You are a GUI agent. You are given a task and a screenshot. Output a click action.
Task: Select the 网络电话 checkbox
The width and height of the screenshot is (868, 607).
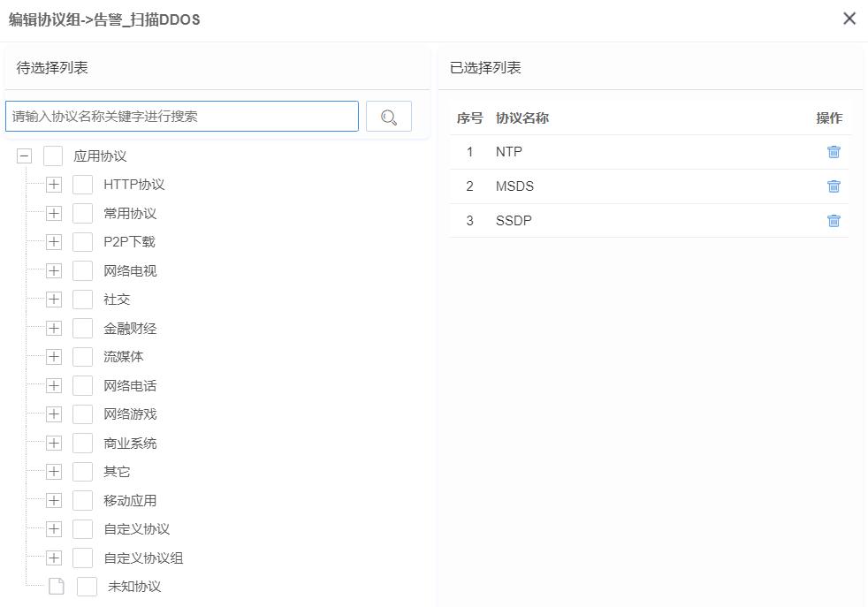[x=82, y=385]
